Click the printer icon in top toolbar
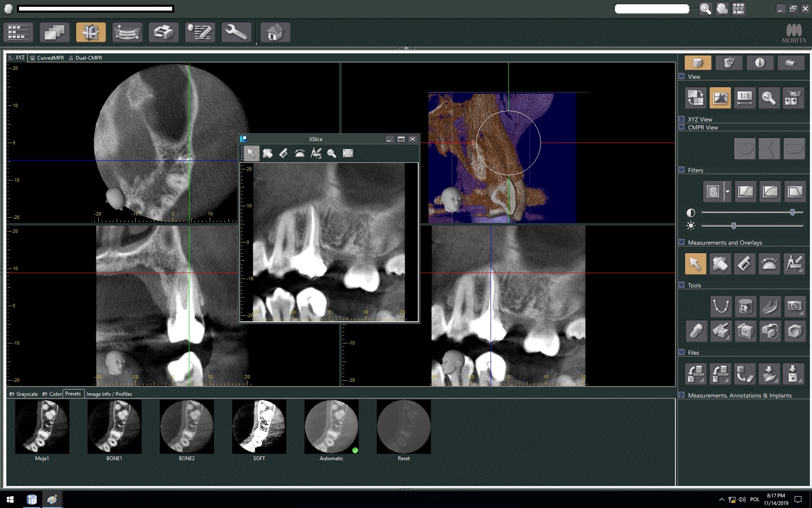The image size is (812, 508). point(164,32)
